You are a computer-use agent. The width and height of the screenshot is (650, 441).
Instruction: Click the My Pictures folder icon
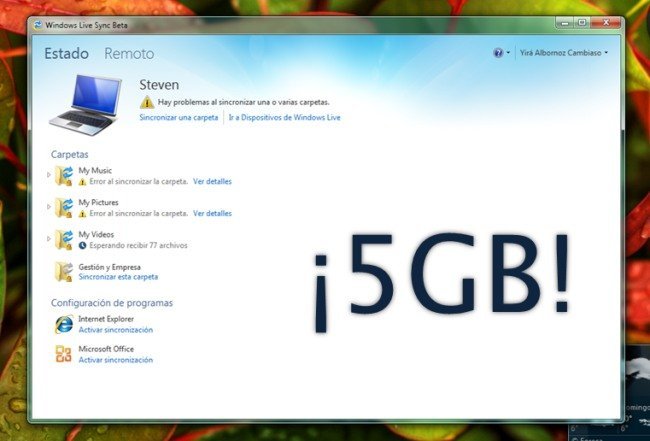point(64,208)
